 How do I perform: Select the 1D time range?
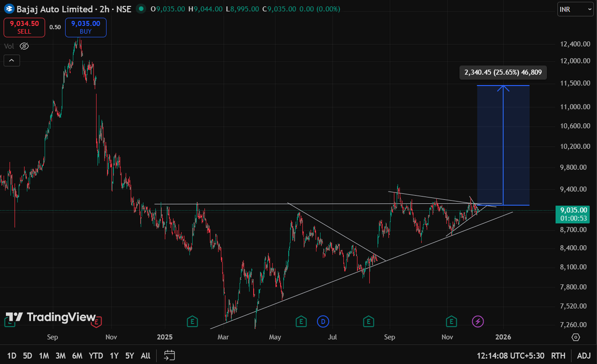pos(12,356)
